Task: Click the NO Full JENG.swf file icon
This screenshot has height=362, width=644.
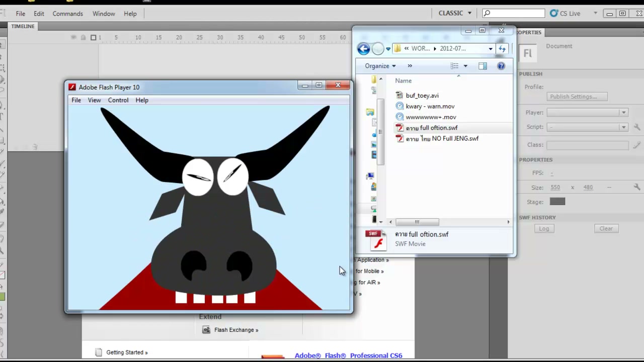Action: (x=399, y=138)
